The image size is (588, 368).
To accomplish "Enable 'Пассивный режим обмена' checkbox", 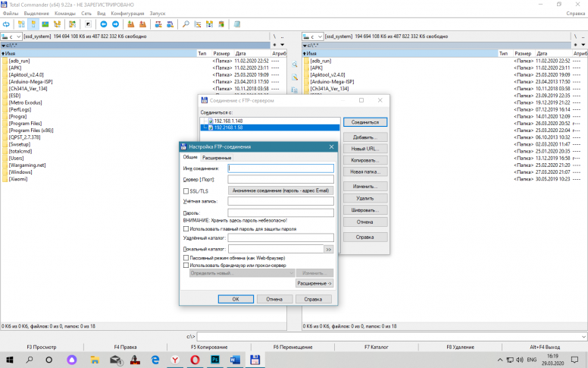I will click(x=186, y=258).
